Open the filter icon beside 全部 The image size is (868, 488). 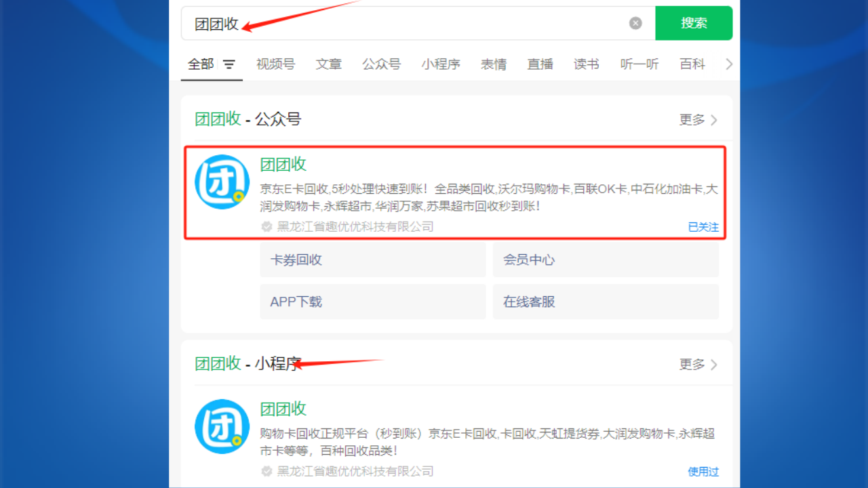tap(229, 64)
